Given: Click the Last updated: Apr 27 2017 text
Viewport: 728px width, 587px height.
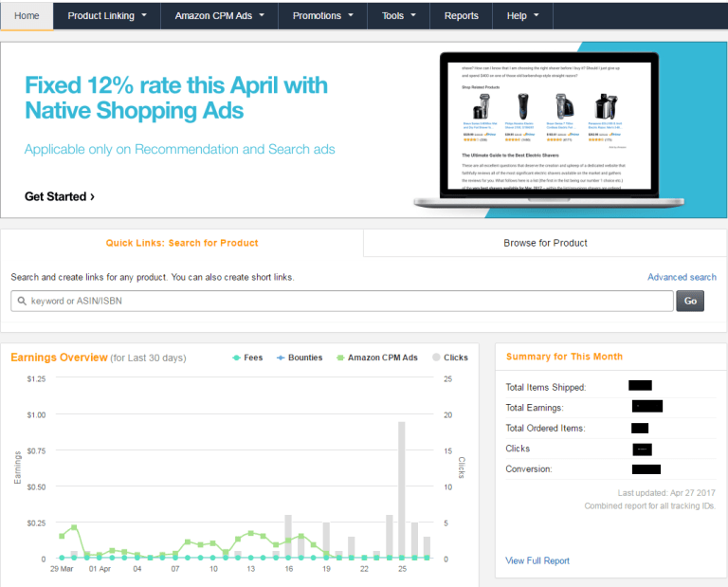Looking at the screenshot, I should click(x=666, y=493).
